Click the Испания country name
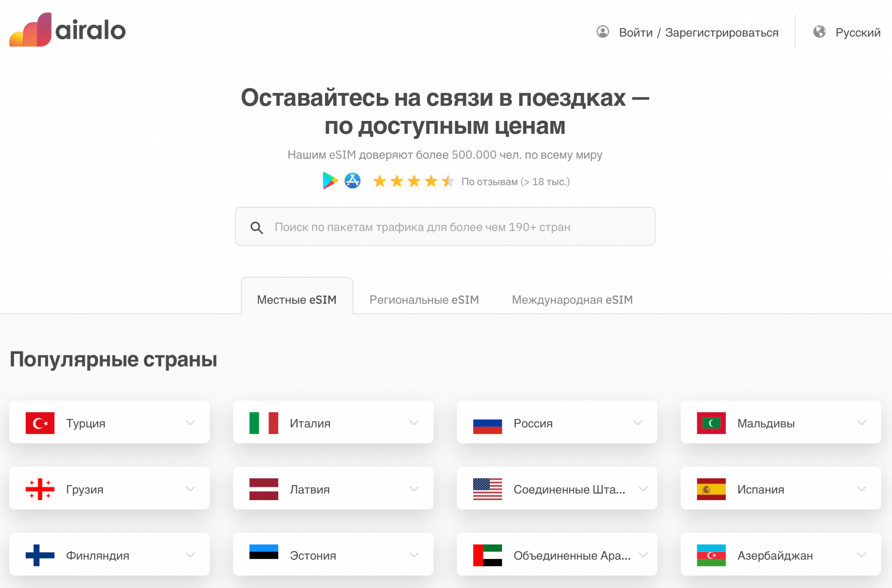The image size is (892, 588). click(x=760, y=489)
